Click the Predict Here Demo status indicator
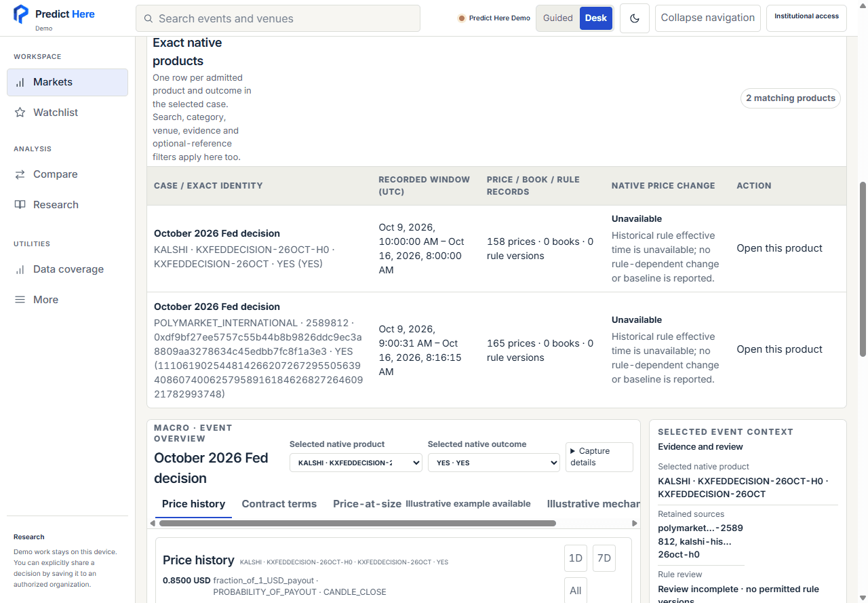The height and width of the screenshot is (603, 868). pyautogui.click(x=494, y=18)
